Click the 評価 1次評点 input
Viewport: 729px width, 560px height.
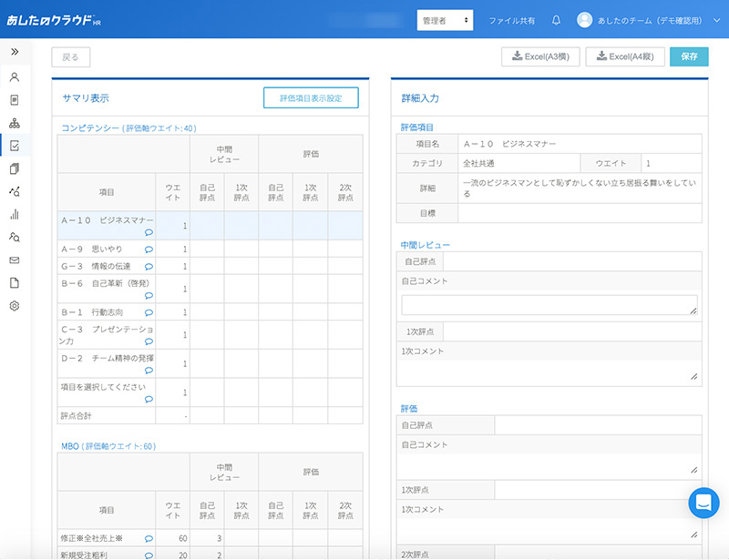[599, 490]
